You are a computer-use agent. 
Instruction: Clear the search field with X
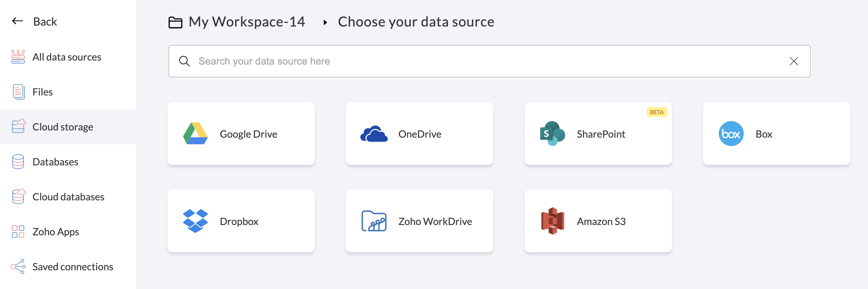point(793,61)
